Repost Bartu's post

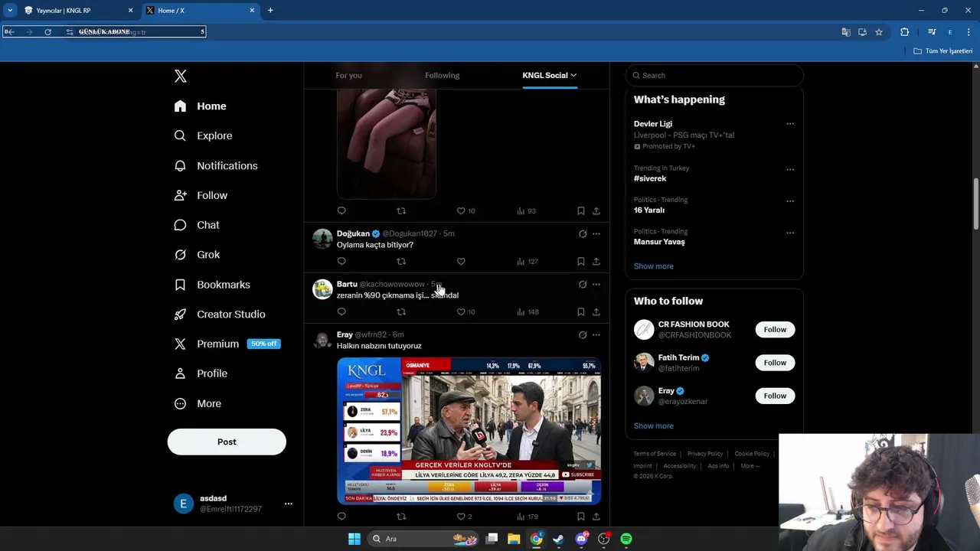401,312
